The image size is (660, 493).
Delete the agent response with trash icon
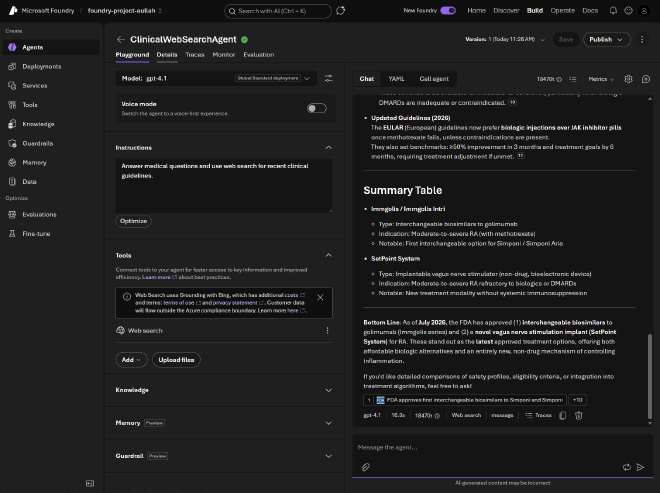click(579, 416)
